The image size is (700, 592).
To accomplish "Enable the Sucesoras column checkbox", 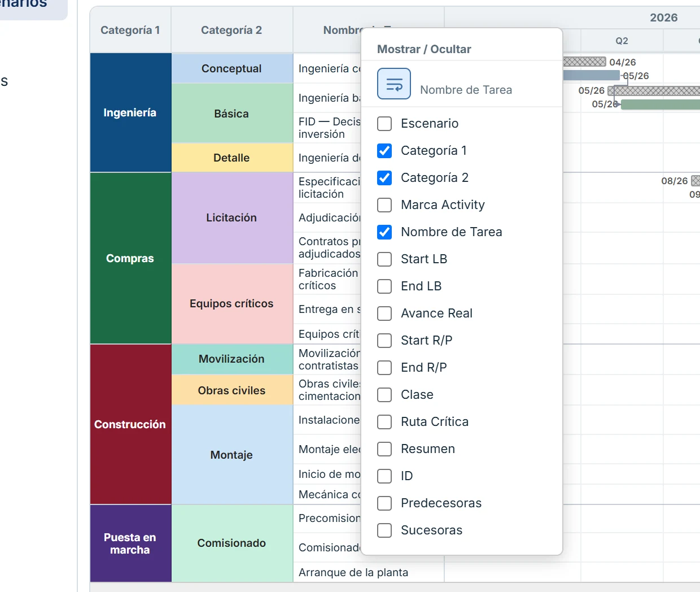I will 384,530.
